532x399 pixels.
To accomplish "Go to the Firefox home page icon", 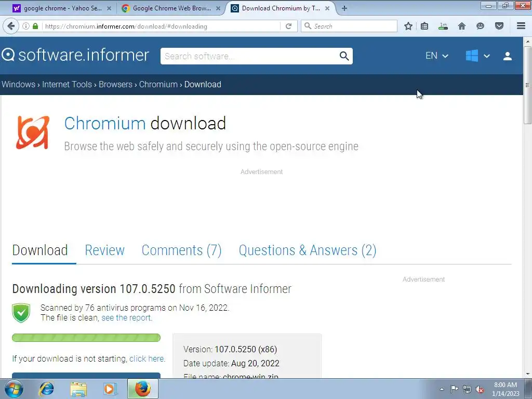I will click(462, 26).
